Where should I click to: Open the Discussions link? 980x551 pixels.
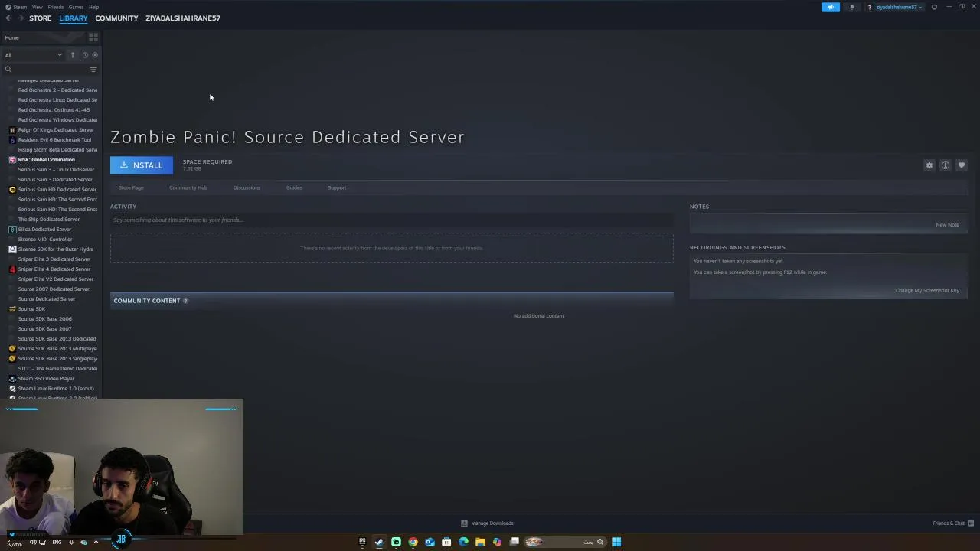(247, 187)
